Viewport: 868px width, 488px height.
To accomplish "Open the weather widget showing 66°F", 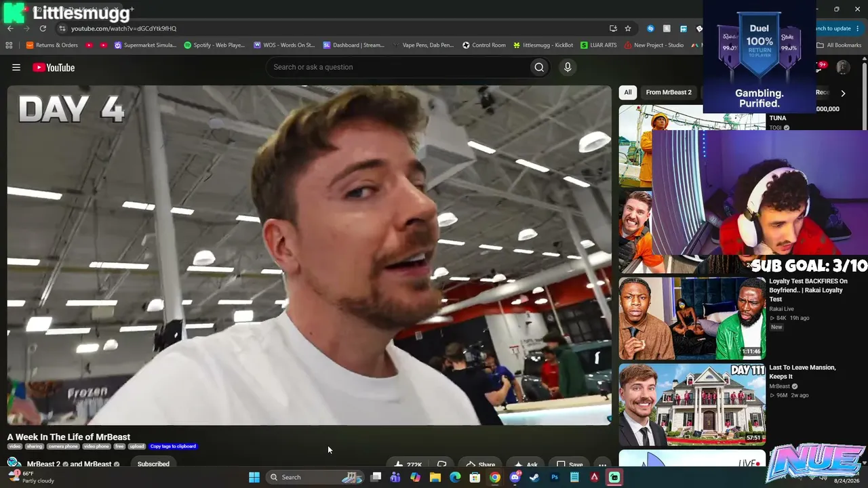I will point(31,477).
